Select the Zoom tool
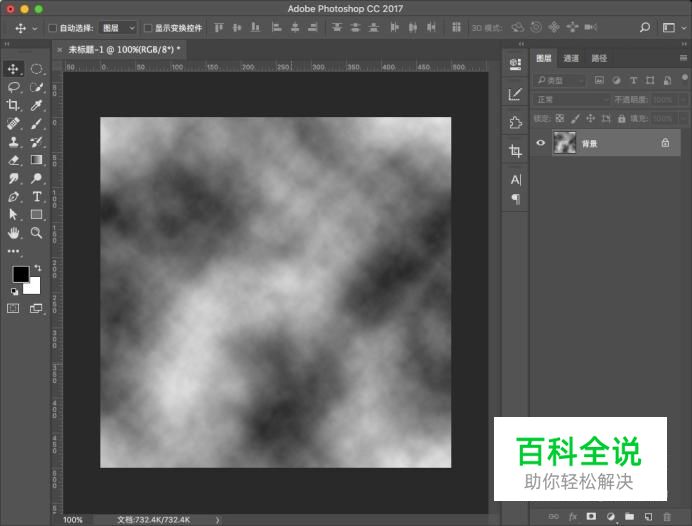Viewport: 692px width, 526px height. coord(36,233)
